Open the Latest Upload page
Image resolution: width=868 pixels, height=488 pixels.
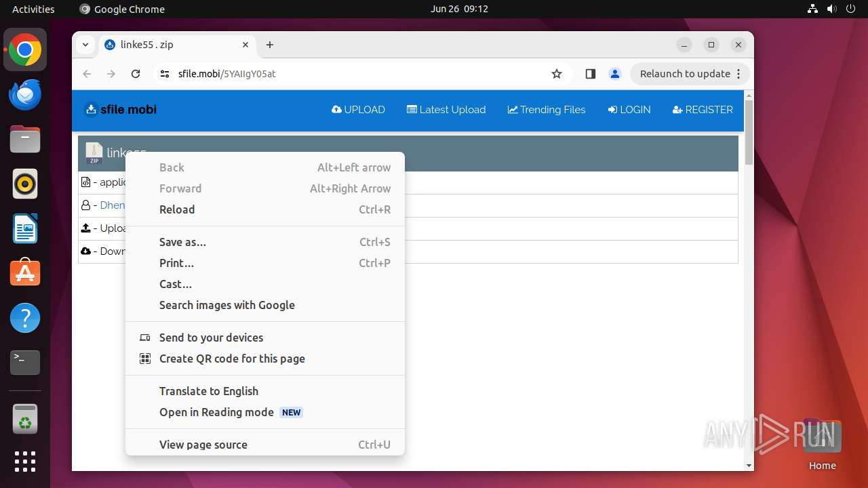click(x=446, y=109)
